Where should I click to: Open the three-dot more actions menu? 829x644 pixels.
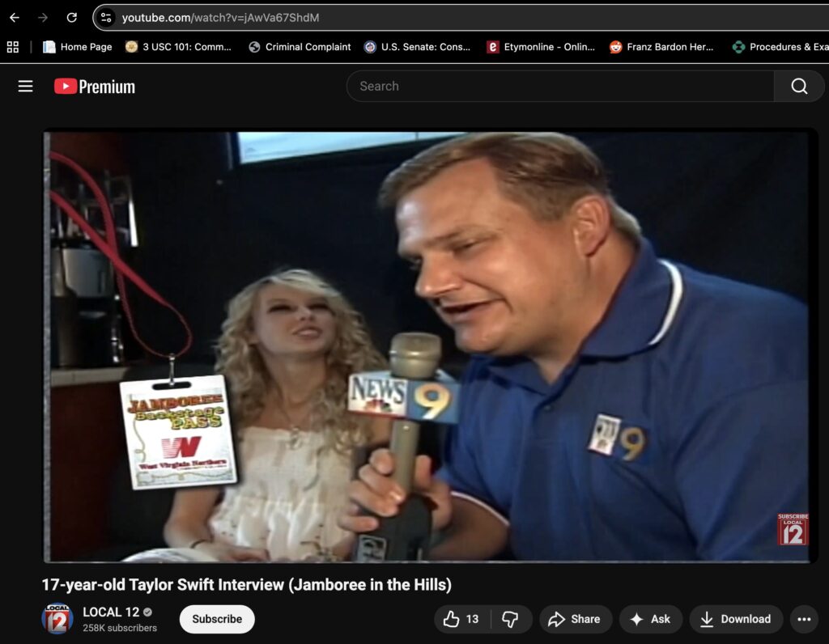point(803,619)
